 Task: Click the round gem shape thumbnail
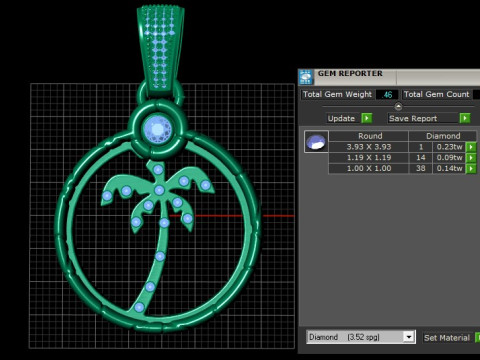click(x=316, y=142)
